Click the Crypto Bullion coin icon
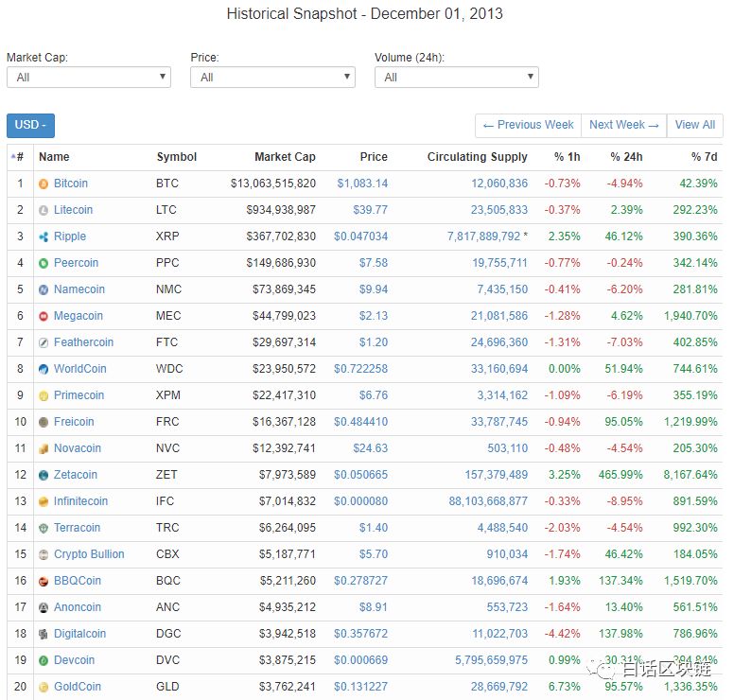This screenshot has width=734, height=700. click(44, 555)
